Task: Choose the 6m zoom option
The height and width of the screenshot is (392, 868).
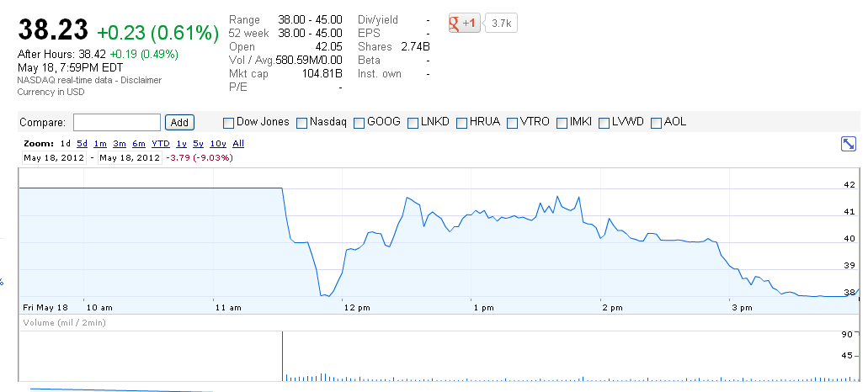Action: tap(139, 144)
